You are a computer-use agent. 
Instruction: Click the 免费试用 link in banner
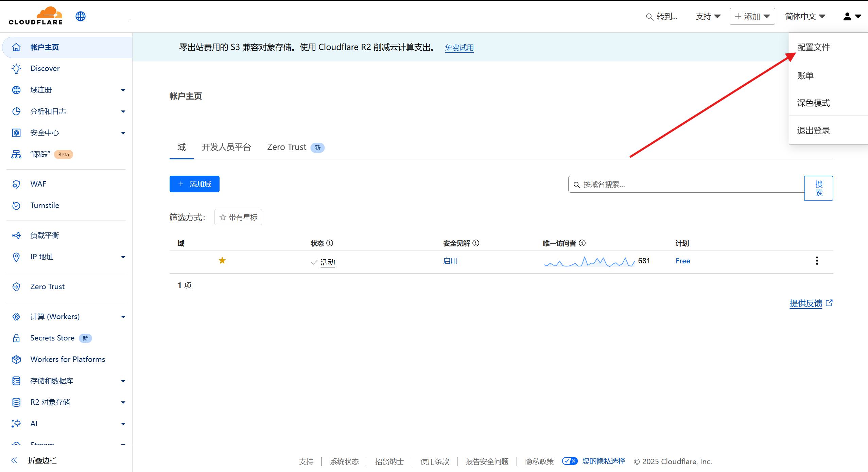[459, 48]
